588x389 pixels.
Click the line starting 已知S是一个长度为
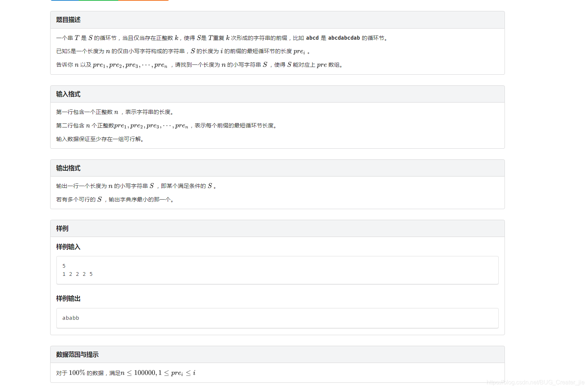tap(183, 51)
